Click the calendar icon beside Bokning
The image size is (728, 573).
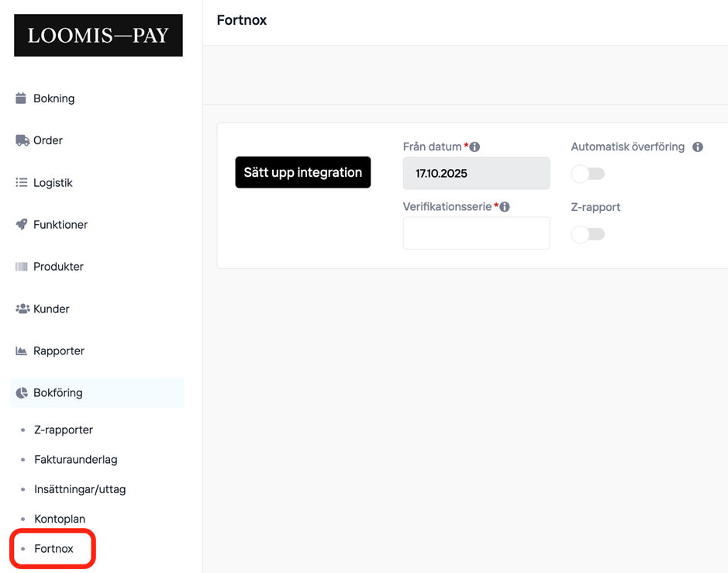22,98
